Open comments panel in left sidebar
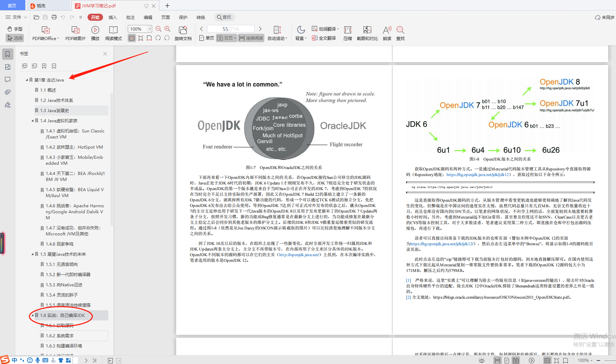 click(8, 79)
